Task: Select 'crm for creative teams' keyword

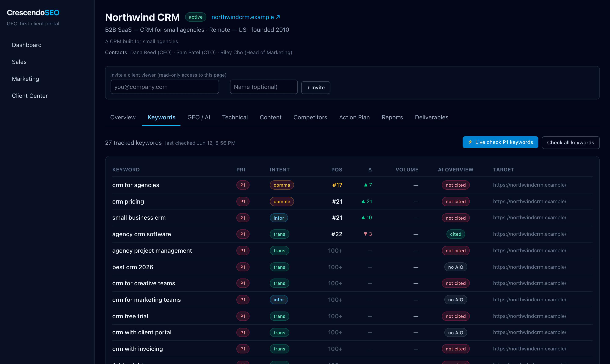Action: coord(144,283)
